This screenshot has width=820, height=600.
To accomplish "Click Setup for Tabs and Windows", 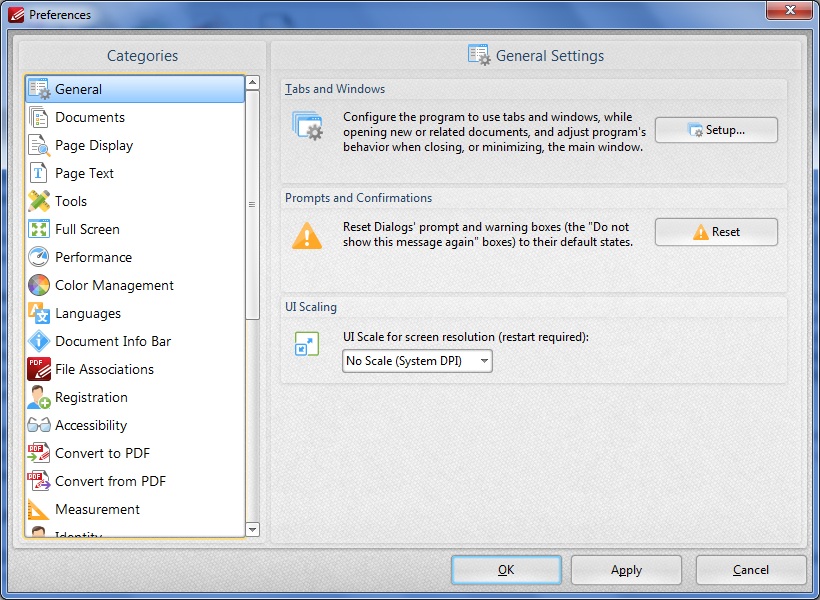I will pyautogui.click(x=716, y=130).
